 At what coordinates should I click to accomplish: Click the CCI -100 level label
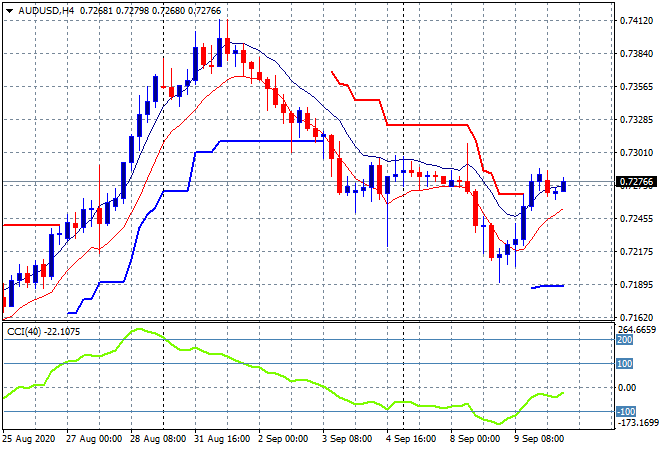coord(623,411)
